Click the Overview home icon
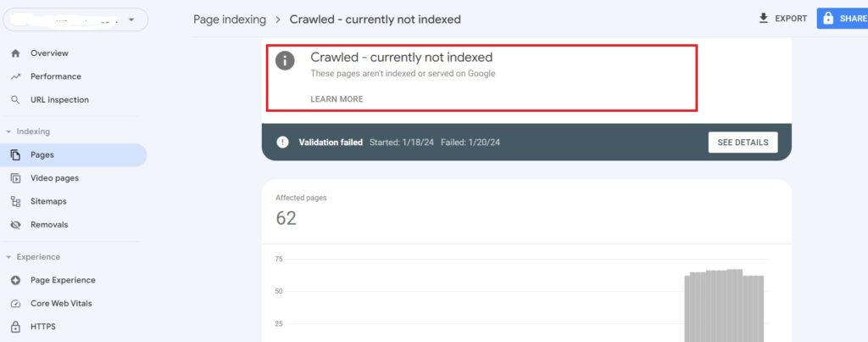 (x=15, y=53)
